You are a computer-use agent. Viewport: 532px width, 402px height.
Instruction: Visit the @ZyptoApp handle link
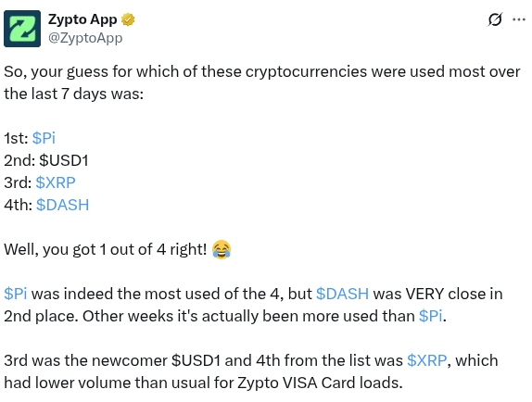(x=85, y=38)
